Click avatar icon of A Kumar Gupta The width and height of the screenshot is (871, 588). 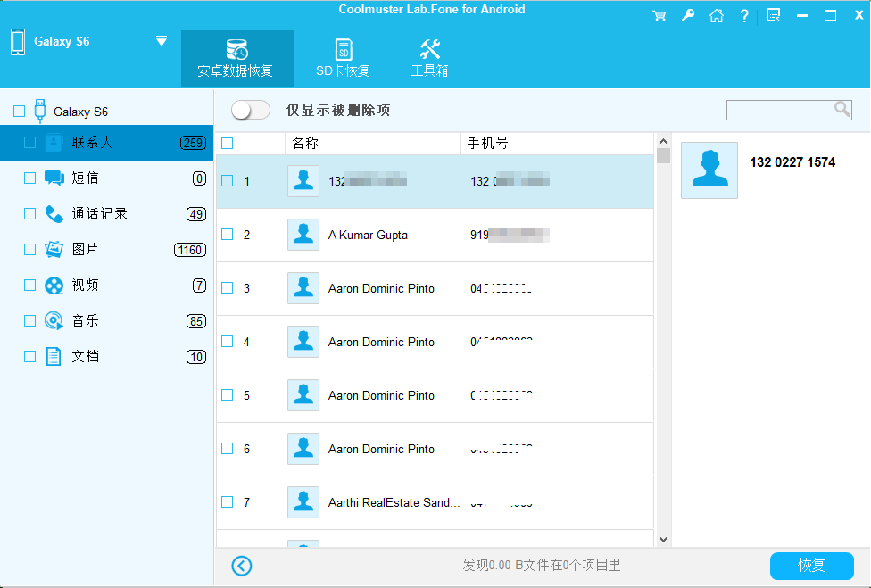[303, 235]
